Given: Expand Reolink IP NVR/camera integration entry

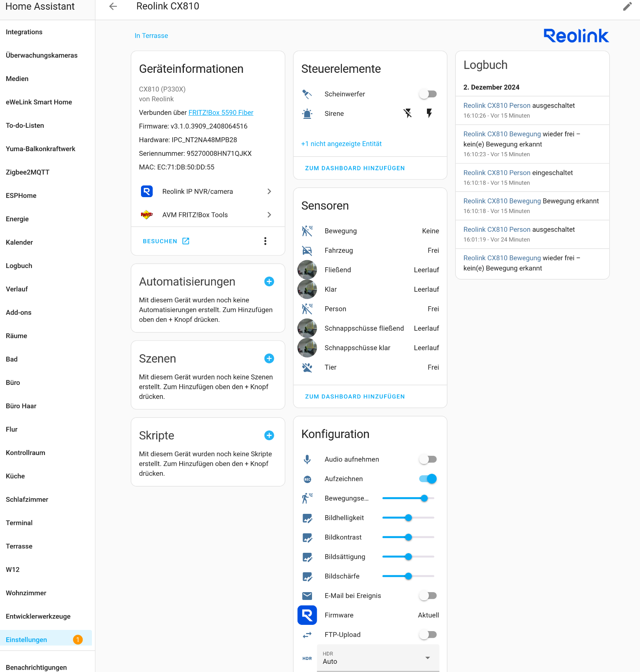Looking at the screenshot, I should tap(208, 191).
